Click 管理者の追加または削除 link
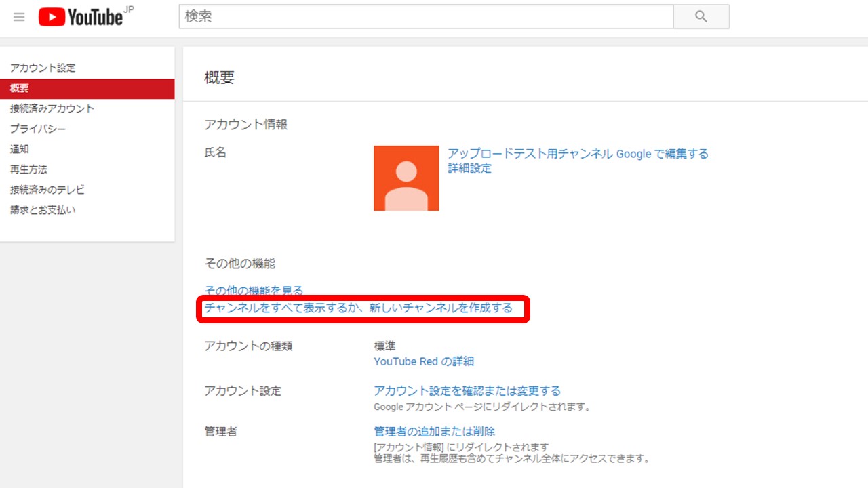The width and height of the screenshot is (868, 488). 435,432
